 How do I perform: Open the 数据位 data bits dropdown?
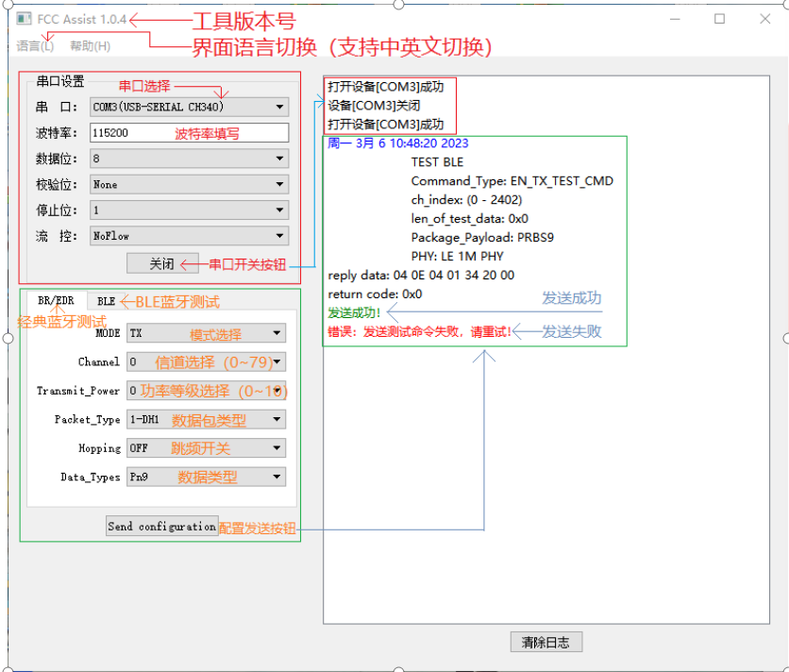pyautogui.click(x=189, y=159)
